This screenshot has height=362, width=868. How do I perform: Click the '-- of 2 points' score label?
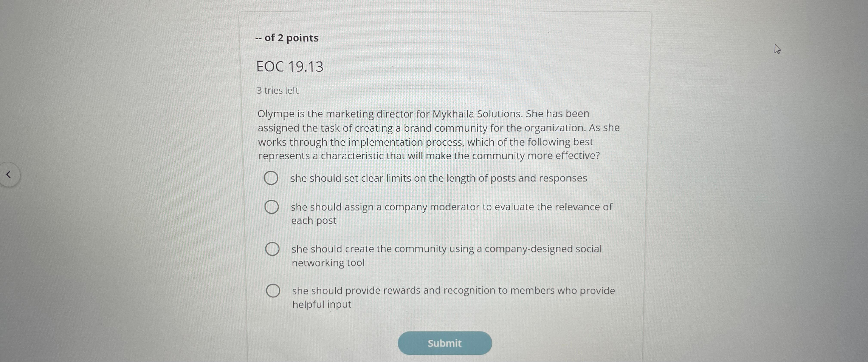click(x=287, y=38)
